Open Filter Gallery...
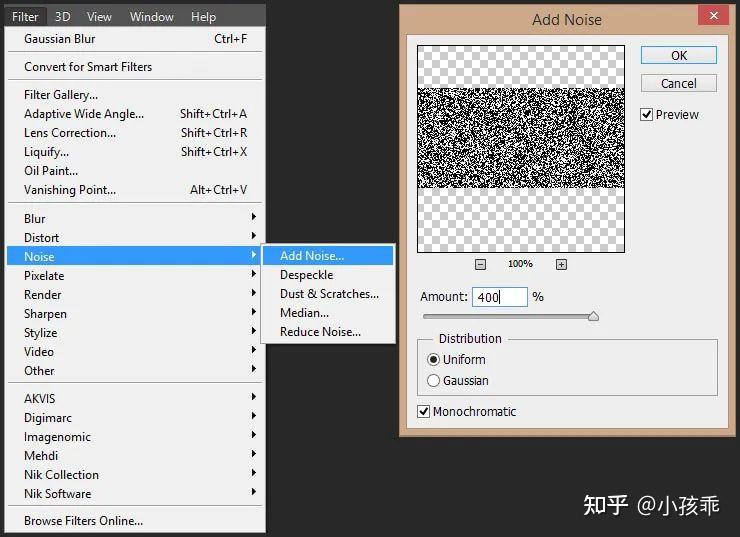 pos(135,95)
